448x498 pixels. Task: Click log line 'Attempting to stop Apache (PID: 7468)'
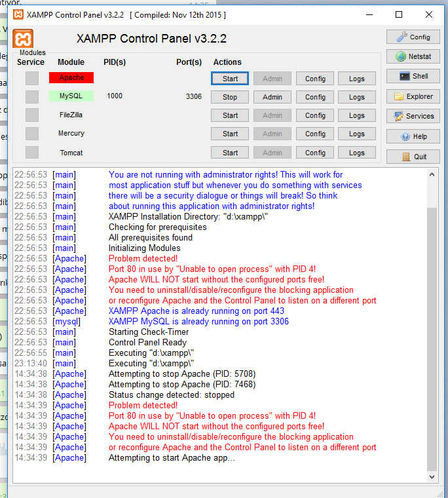[x=182, y=384]
